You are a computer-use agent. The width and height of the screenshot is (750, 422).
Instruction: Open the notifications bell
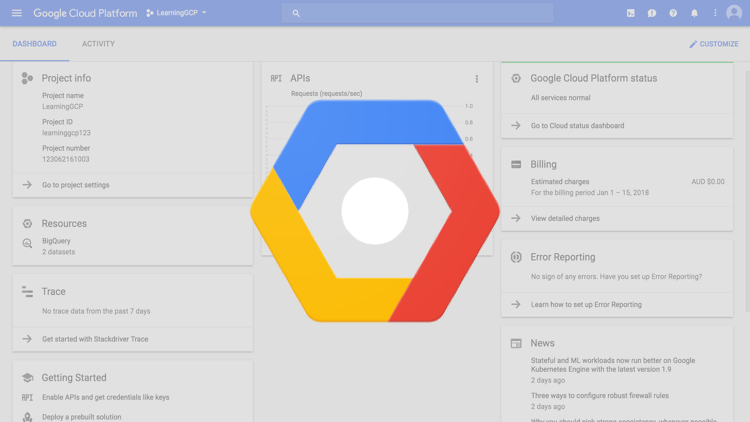(x=694, y=13)
